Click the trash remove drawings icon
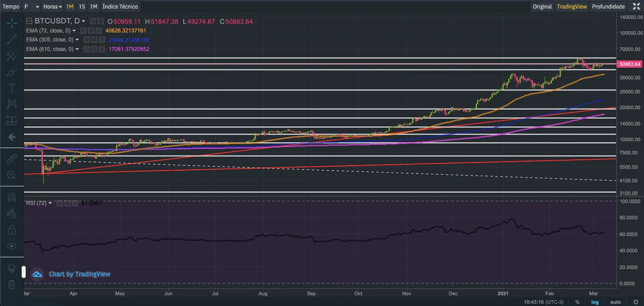 (x=12, y=284)
